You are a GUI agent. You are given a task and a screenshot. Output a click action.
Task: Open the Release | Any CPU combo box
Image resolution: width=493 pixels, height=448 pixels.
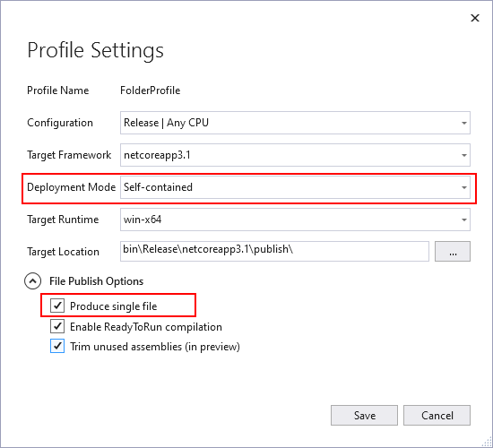295,123
